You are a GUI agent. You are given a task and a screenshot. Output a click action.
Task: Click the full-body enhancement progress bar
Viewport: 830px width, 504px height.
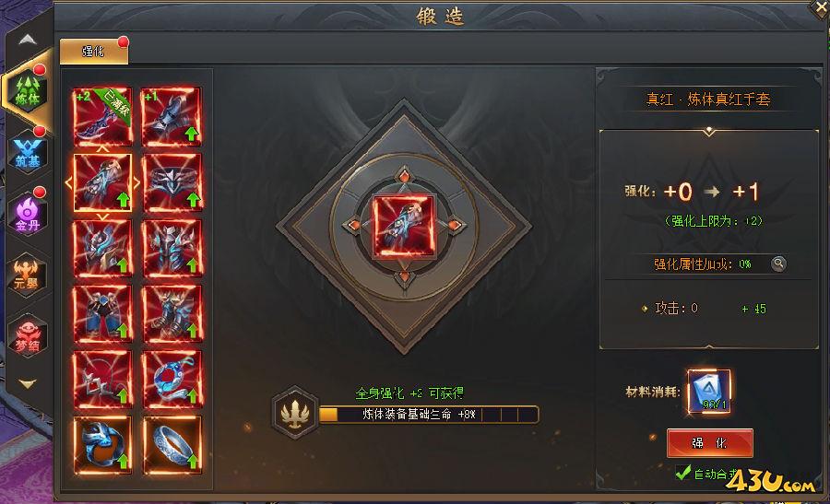pyautogui.click(x=429, y=415)
